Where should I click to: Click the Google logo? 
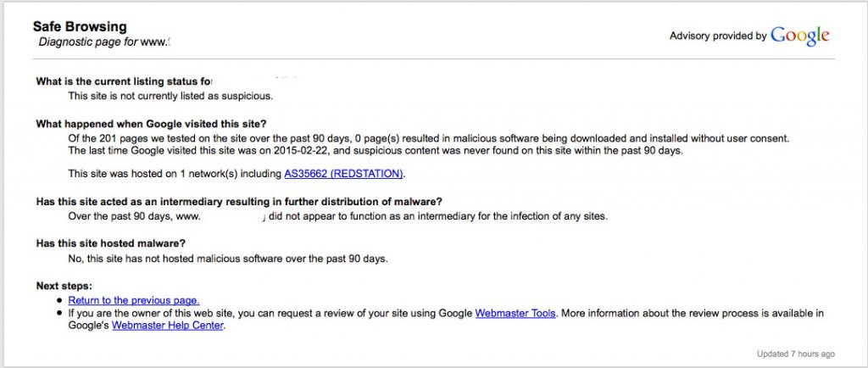799,36
